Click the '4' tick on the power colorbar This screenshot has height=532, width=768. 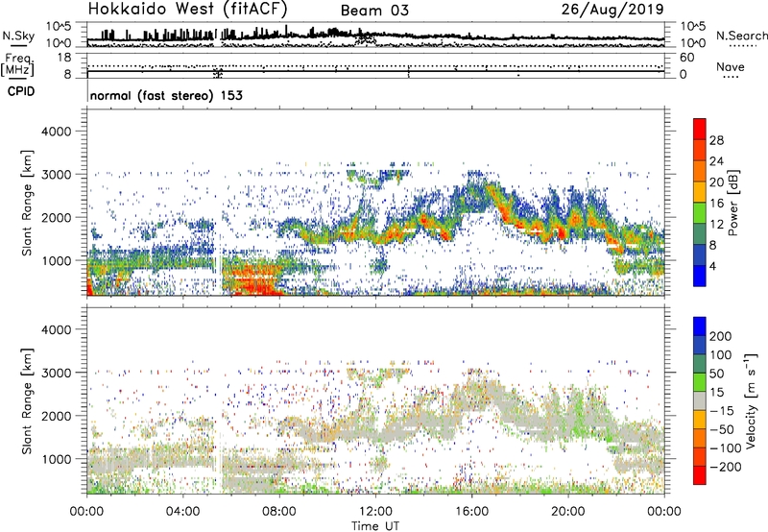click(x=713, y=266)
